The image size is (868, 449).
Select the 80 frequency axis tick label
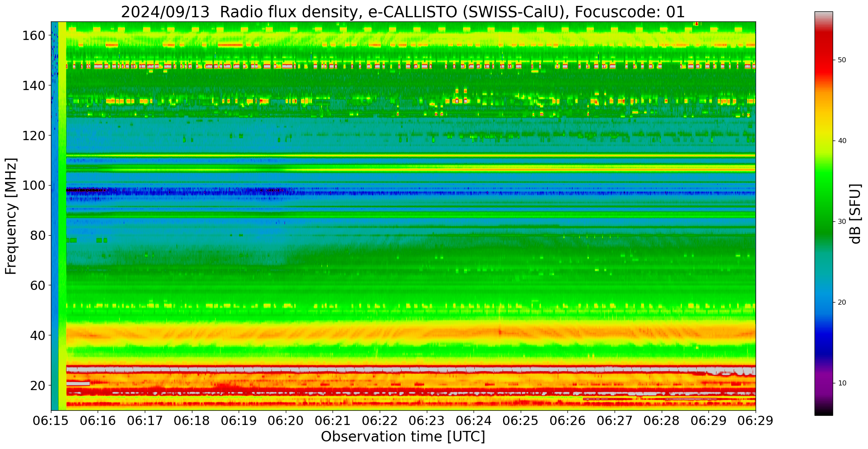coord(38,235)
